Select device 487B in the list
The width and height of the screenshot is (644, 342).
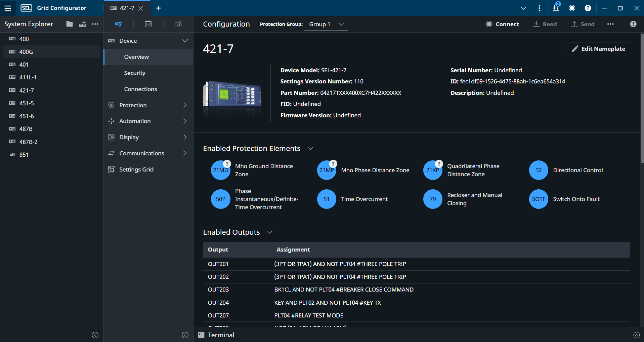click(x=51, y=128)
